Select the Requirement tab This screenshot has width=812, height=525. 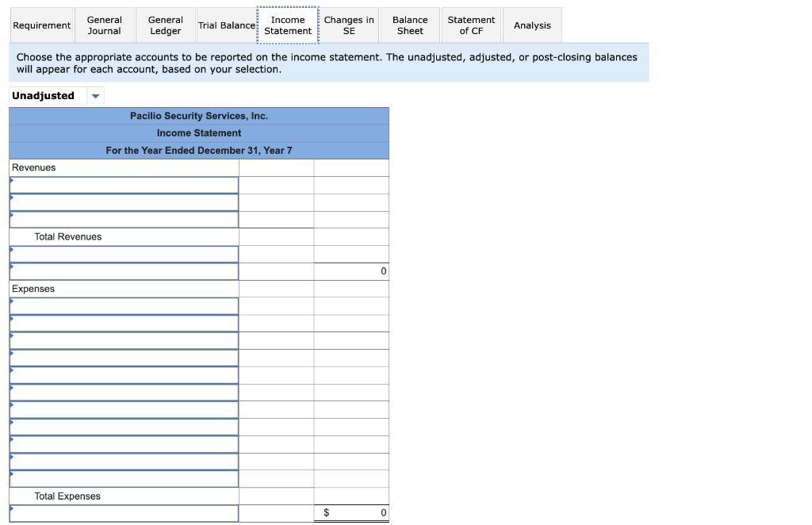(x=41, y=25)
